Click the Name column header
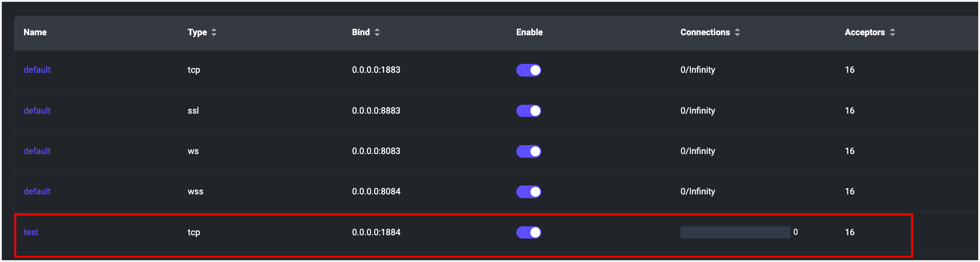This screenshot has height=262, width=980. [x=35, y=32]
